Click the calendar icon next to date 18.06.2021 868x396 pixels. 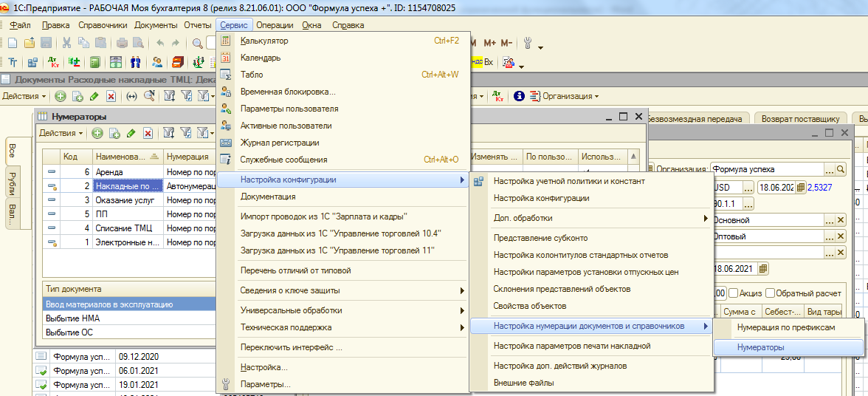coord(762,268)
